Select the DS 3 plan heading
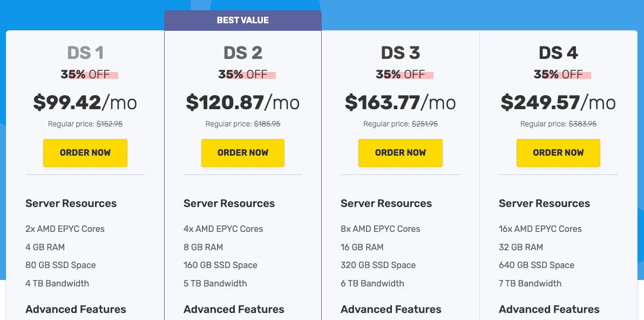The width and height of the screenshot is (644, 320). click(401, 53)
